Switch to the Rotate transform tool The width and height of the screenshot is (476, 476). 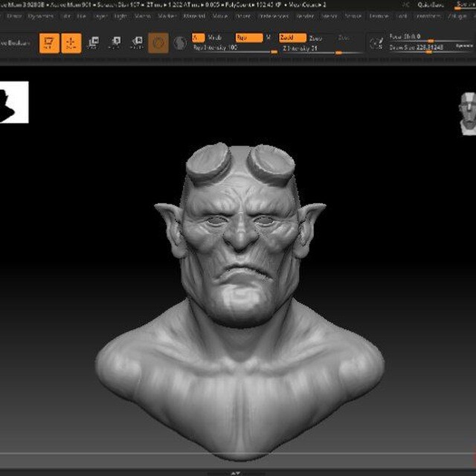pyautogui.click(x=137, y=43)
